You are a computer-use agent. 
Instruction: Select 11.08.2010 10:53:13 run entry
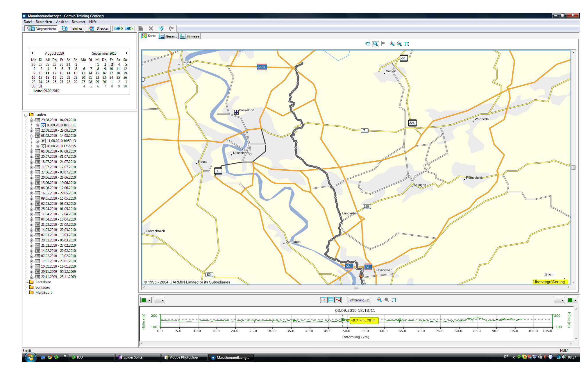(61, 141)
